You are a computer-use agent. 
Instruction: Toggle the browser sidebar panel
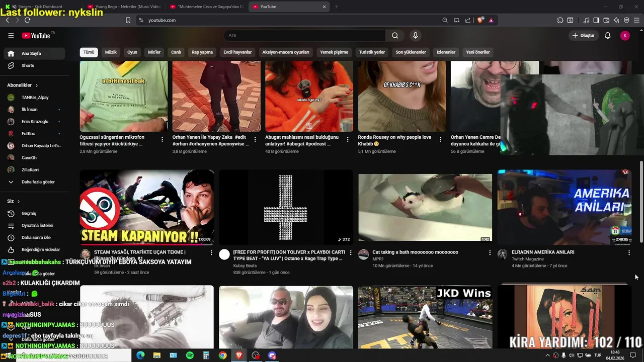596,20
